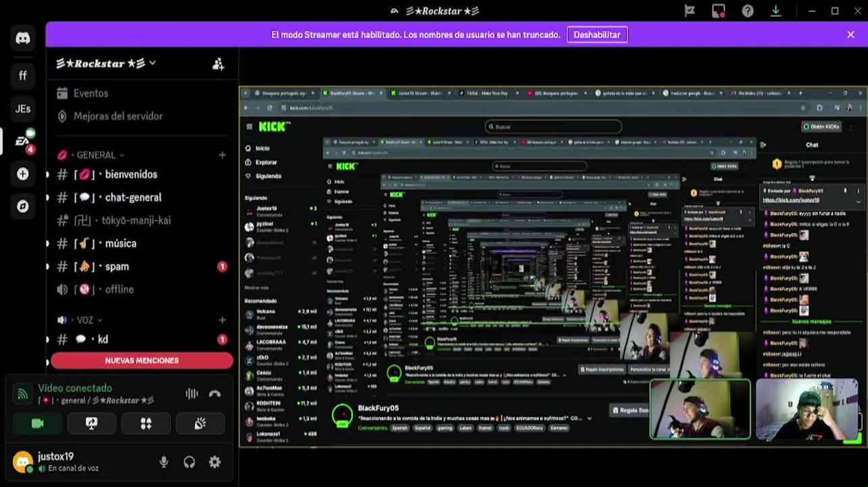868x487 pixels.
Task: Click "Vídeo conectado" status text
Action: point(75,388)
